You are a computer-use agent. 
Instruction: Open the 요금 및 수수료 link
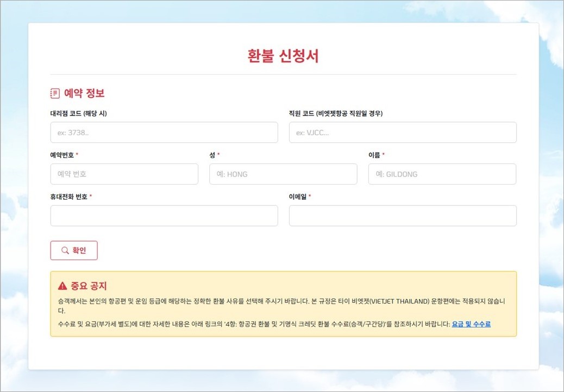coord(471,324)
